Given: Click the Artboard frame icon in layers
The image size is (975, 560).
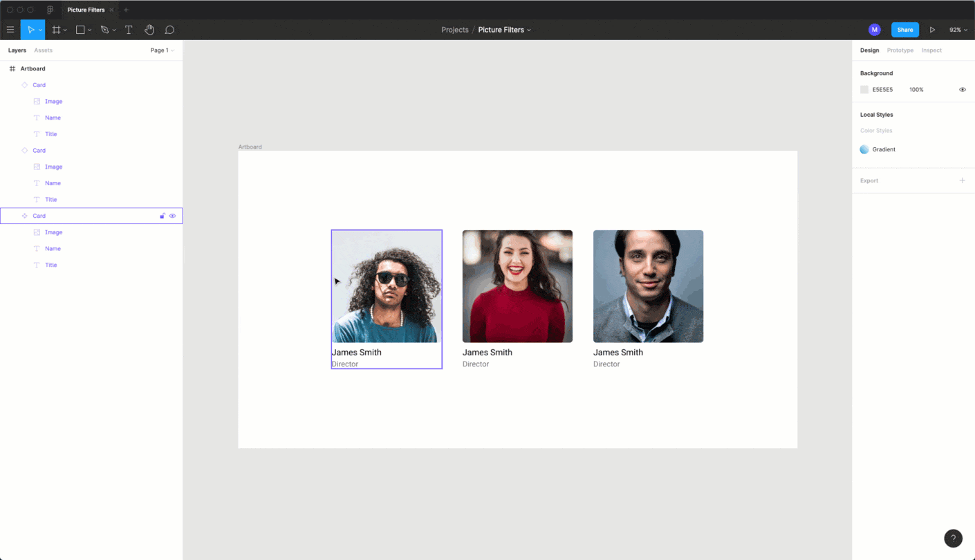Looking at the screenshot, I should pos(12,68).
